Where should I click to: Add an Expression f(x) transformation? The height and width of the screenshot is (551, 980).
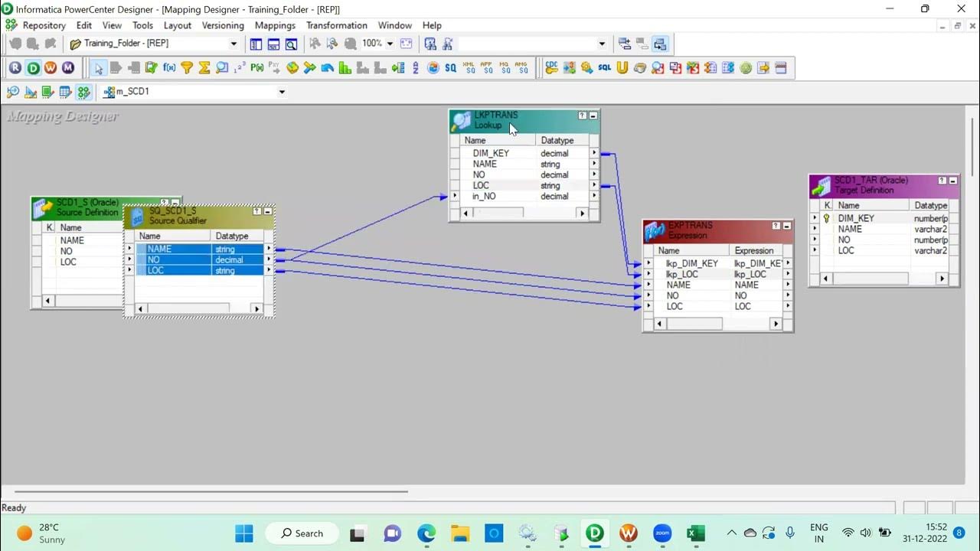pos(169,68)
